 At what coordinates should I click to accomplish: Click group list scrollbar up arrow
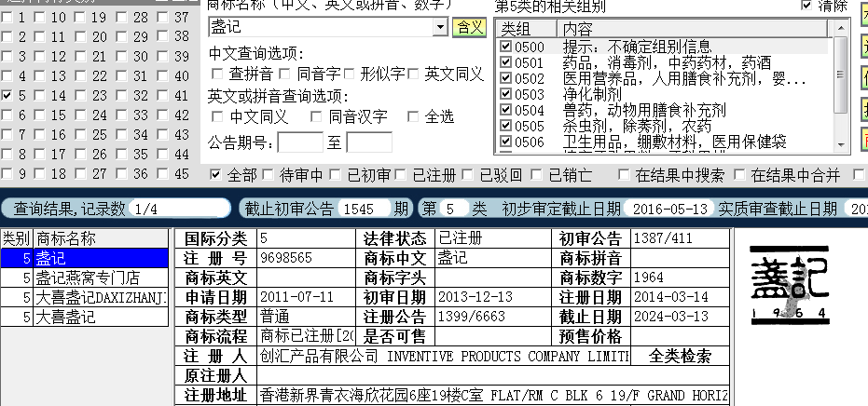pyautogui.click(x=841, y=27)
